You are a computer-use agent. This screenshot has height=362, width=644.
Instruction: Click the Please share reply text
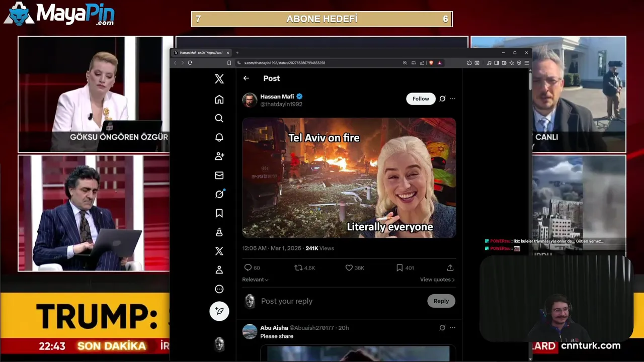coord(277,336)
